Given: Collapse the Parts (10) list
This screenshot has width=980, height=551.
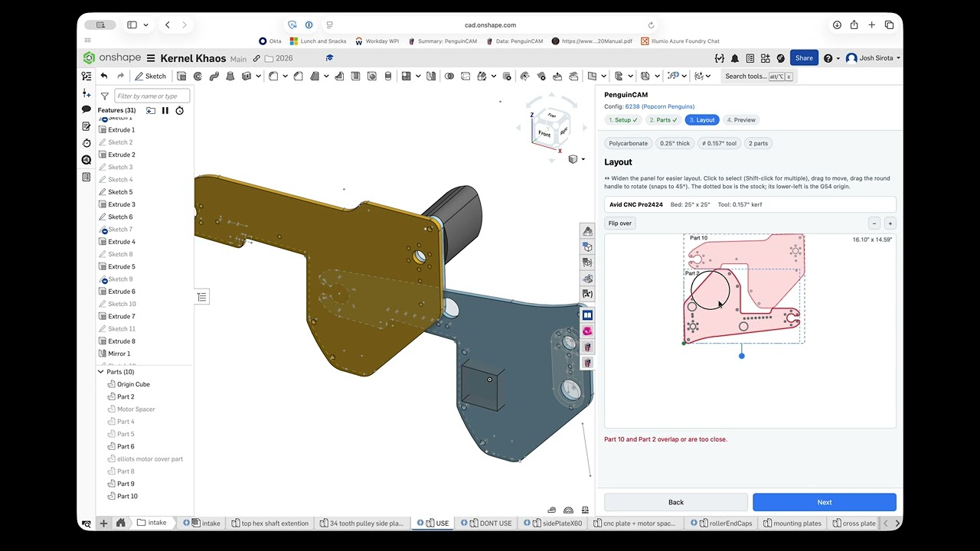Looking at the screenshot, I should coord(100,372).
